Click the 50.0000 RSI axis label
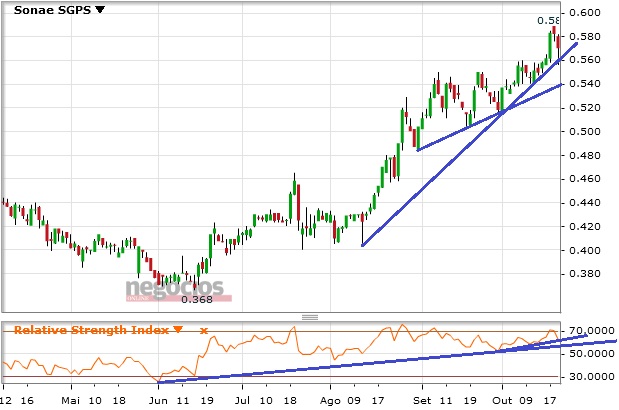 pos(591,354)
